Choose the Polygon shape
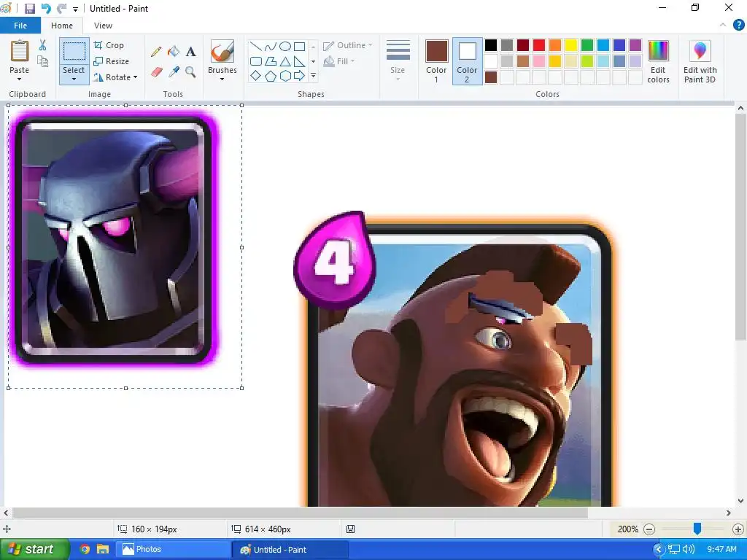 [x=271, y=61]
